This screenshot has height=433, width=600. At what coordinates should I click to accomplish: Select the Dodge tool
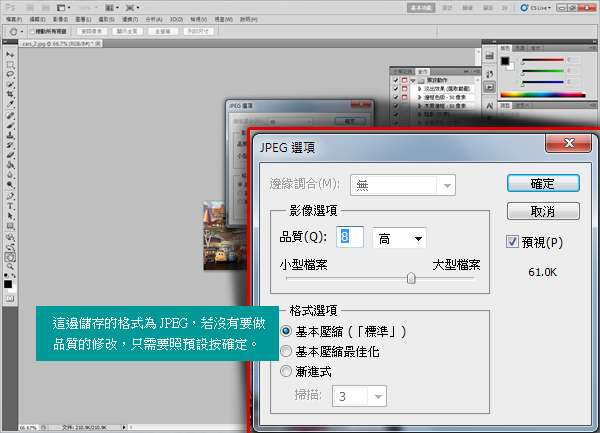click(x=10, y=185)
